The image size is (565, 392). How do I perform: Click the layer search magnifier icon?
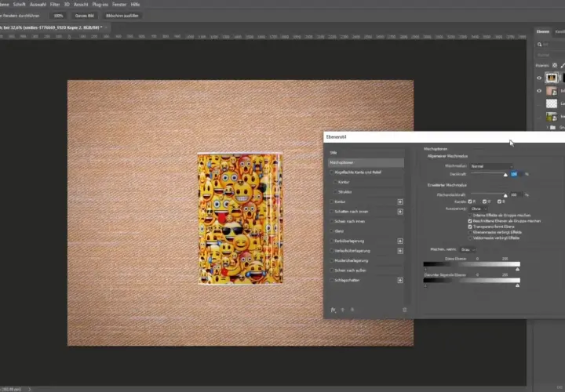(x=539, y=44)
